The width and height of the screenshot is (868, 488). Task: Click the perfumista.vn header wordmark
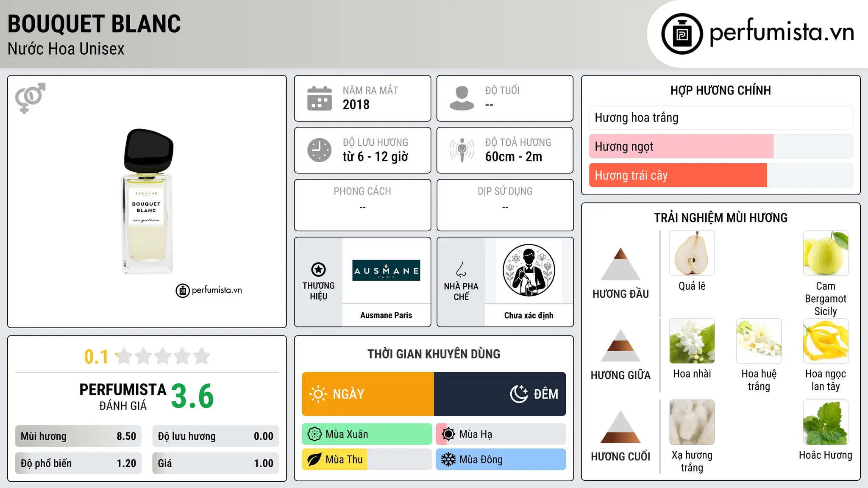tap(782, 32)
